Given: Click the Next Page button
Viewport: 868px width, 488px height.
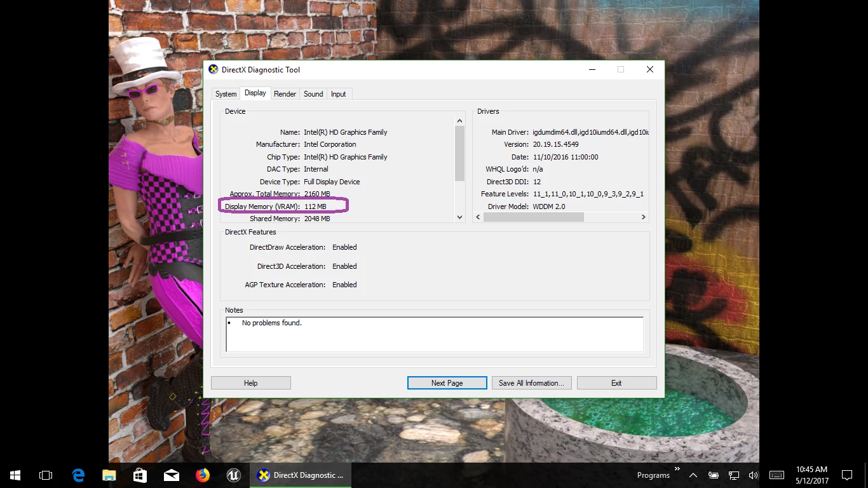Looking at the screenshot, I should coord(447,383).
